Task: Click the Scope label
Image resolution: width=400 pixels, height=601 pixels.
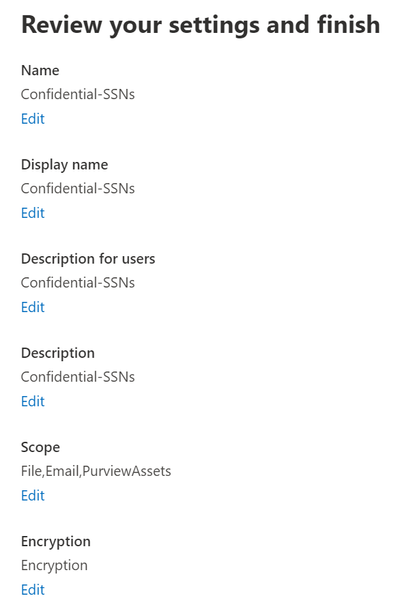Action: tap(41, 448)
